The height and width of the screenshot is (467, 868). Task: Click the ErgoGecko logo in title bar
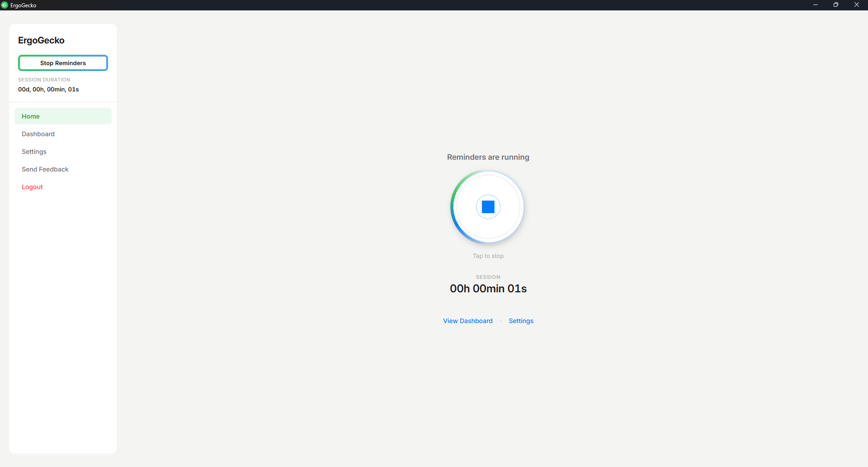5,5
